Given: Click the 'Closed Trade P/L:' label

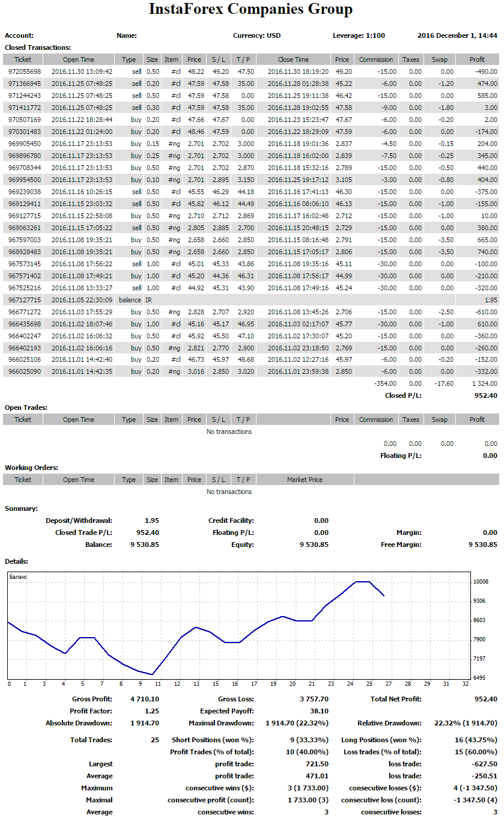Looking at the screenshot, I should click(83, 533).
